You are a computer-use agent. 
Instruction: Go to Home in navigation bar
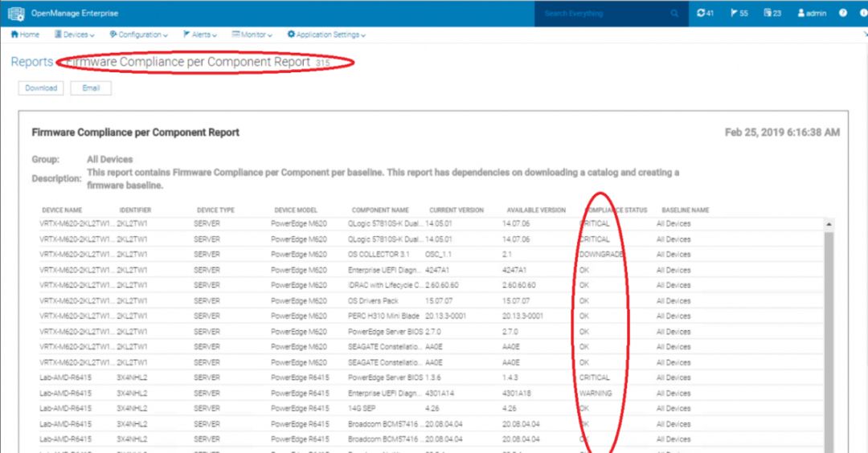[x=25, y=35]
